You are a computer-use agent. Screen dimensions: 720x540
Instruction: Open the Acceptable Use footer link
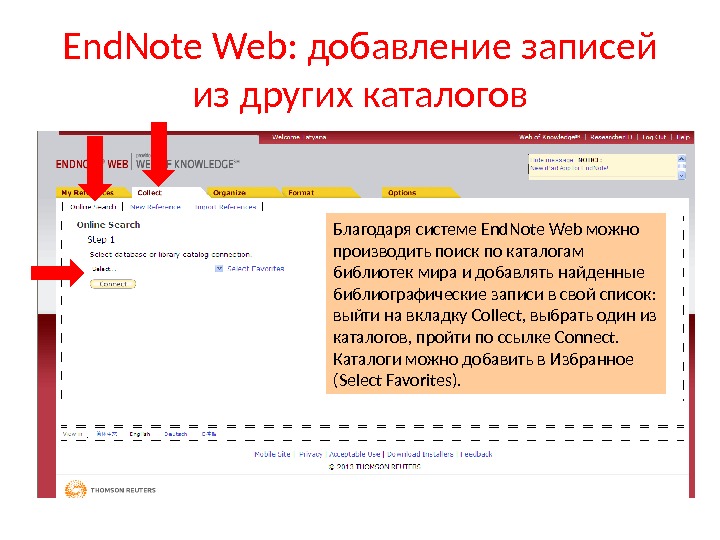(354, 454)
